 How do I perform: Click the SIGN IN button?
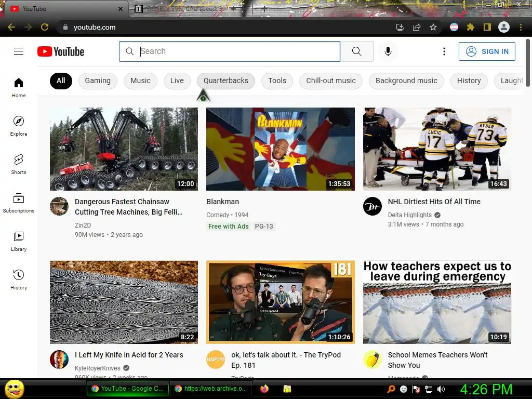coord(487,51)
